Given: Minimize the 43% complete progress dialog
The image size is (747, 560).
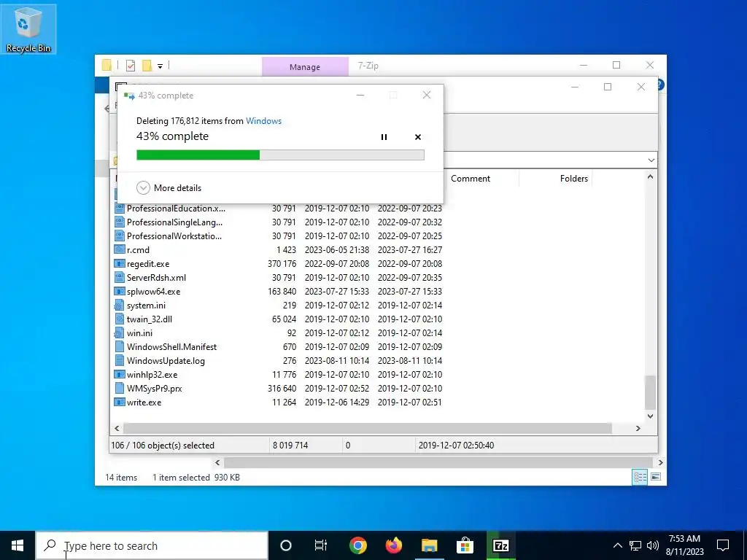Looking at the screenshot, I should coord(360,96).
